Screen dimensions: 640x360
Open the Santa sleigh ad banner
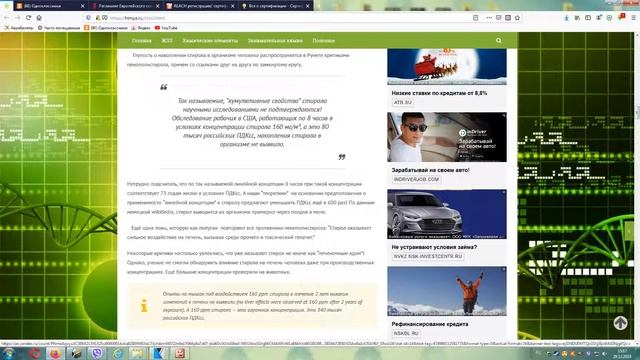[447, 67]
